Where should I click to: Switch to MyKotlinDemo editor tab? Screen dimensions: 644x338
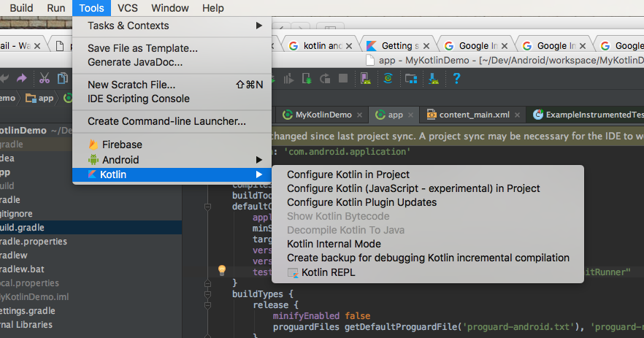[x=323, y=115]
